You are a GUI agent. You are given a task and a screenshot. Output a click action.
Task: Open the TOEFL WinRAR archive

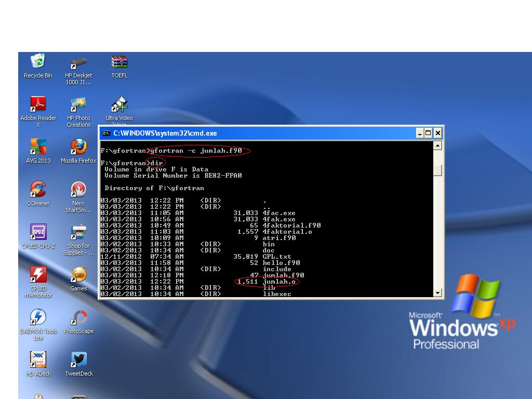119,62
